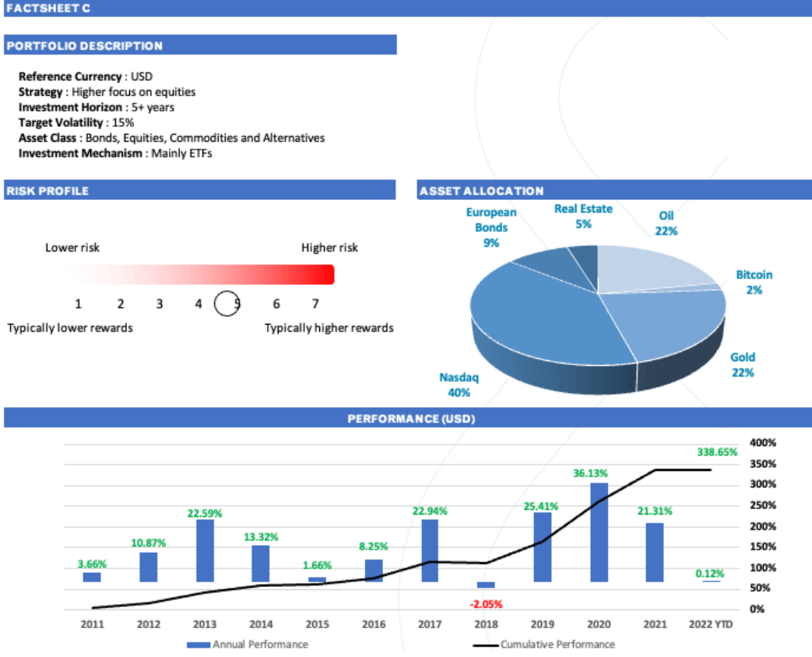Click the 2011 bar in the chart
Screen dimensions: 812x657
(x=92, y=577)
